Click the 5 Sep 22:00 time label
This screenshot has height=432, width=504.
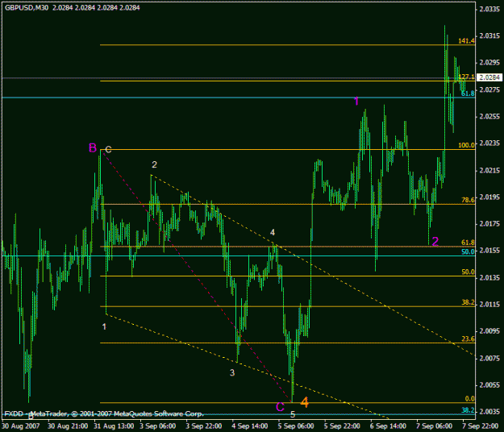342,426
